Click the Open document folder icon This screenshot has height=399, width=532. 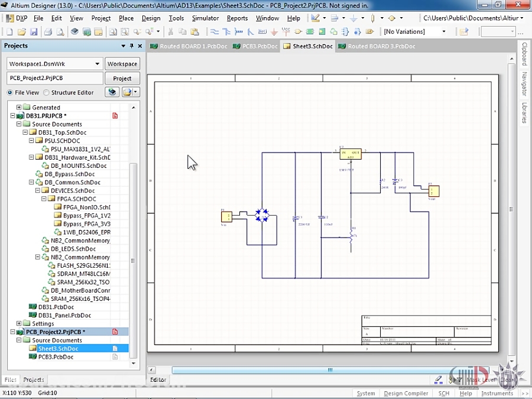coord(22,32)
